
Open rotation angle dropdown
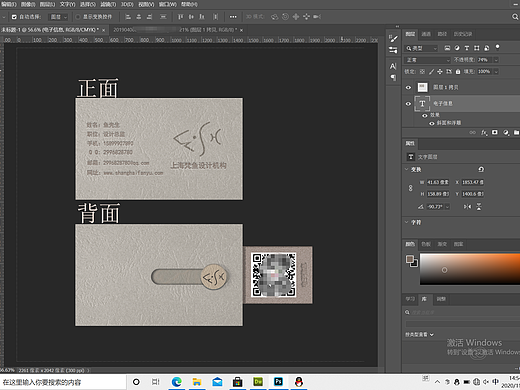coord(447,207)
